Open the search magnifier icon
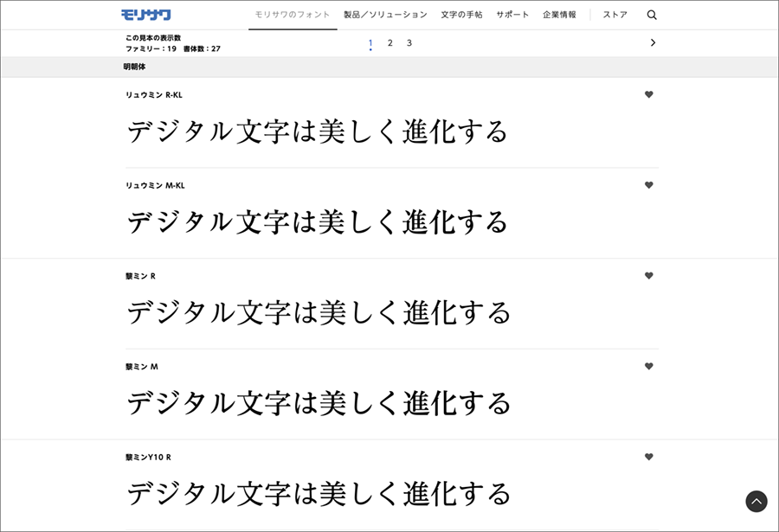The width and height of the screenshot is (779, 532). coord(652,15)
